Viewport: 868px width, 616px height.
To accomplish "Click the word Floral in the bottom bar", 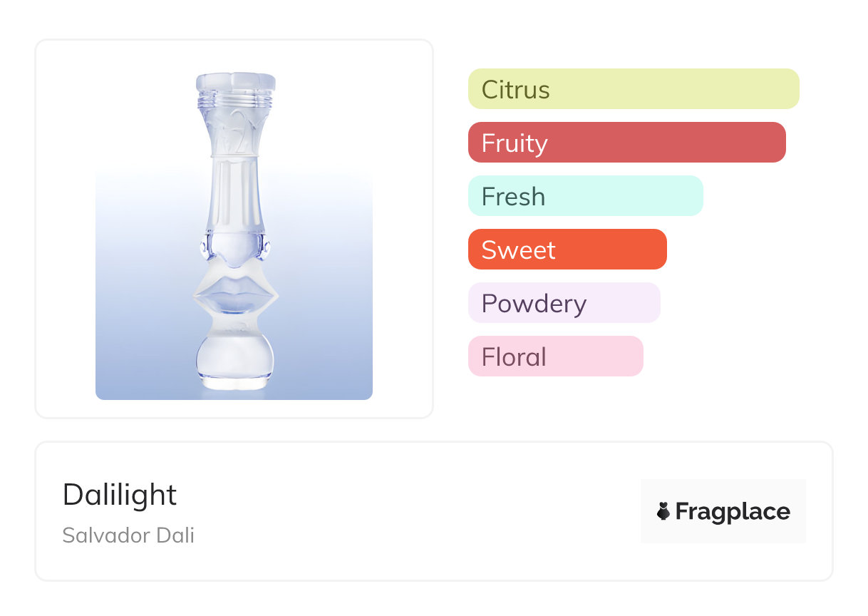I will pyautogui.click(x=514, y=357).
